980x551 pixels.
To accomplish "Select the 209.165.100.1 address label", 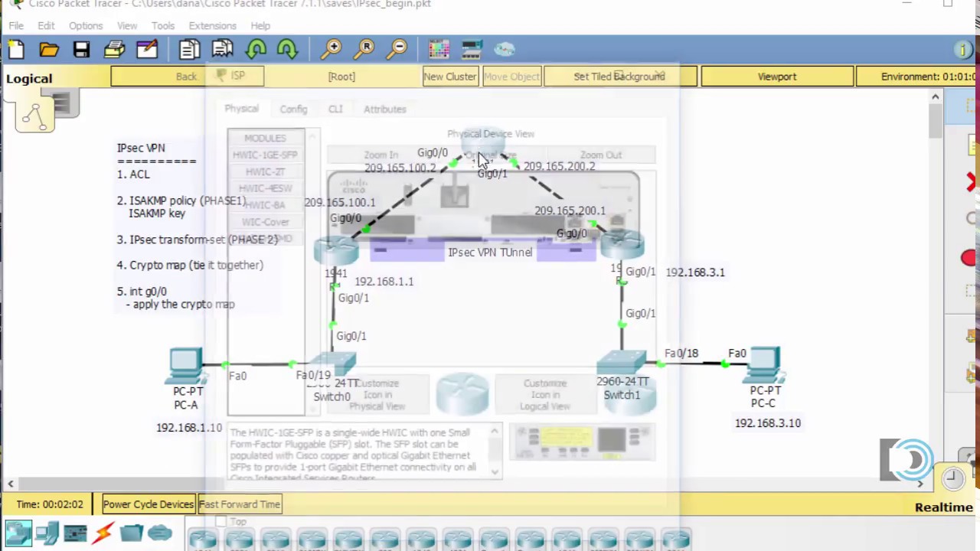I will point(340,203).
